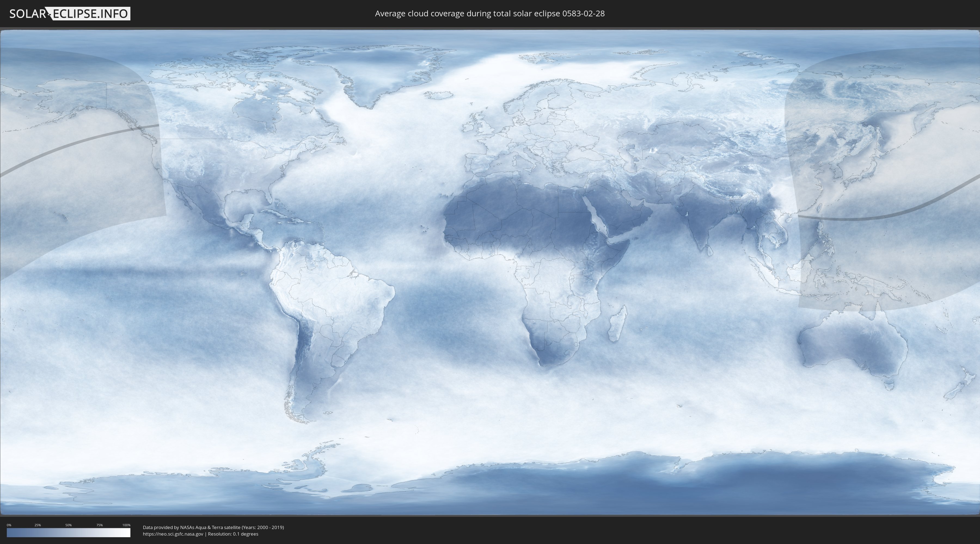Viewport: 980px width, 544px height.
Task: Click the NASA Aqua & Terra data credit line
Action: (x=213, y=527)
